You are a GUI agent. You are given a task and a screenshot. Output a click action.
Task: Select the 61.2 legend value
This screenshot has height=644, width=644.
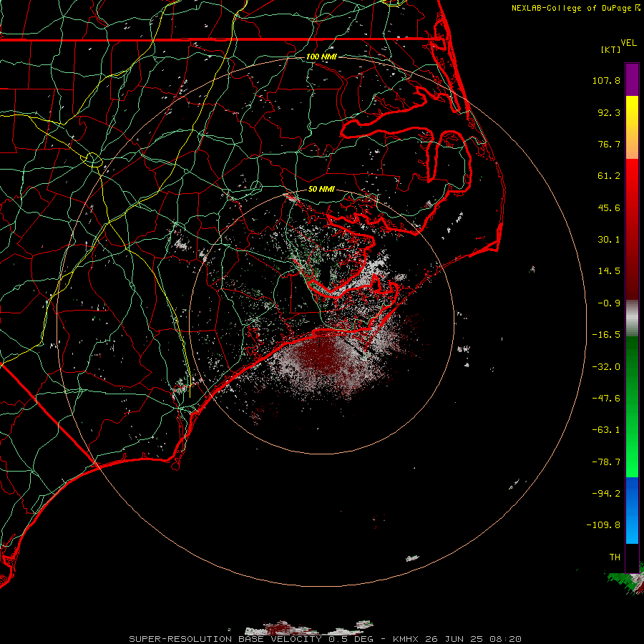[x=609, y=176]
